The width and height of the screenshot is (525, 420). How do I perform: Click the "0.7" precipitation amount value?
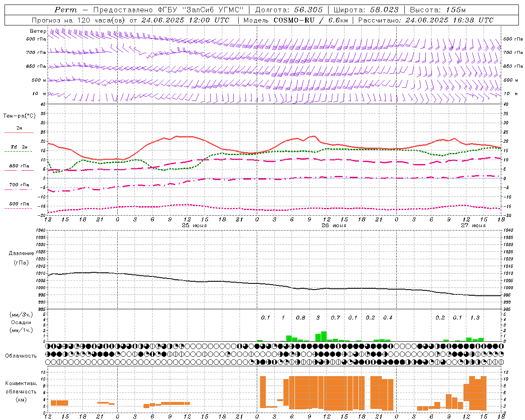click(336, 317)
